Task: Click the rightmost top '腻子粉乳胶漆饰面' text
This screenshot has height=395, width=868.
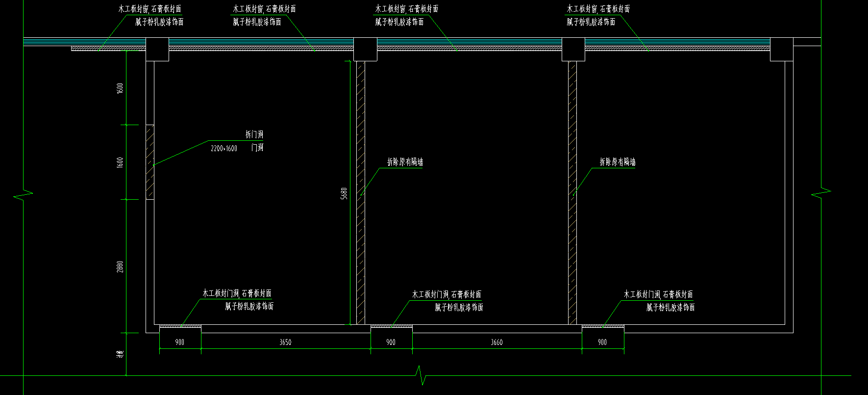Action: 591,22
